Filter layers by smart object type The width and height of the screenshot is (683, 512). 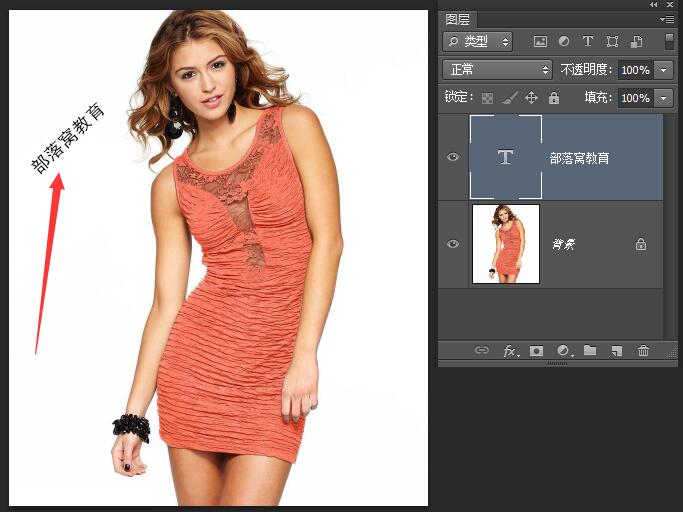pyautogui.click(x=636, y=42)
